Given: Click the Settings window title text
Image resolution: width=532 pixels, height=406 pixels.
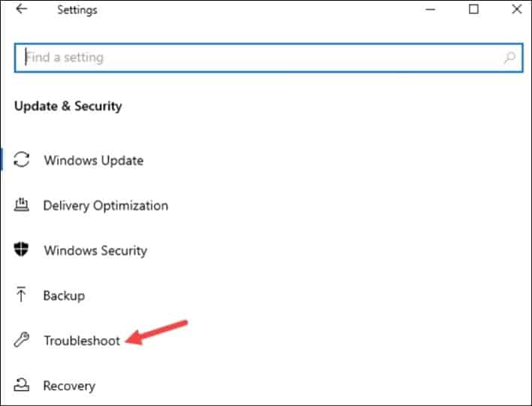Looking at the screenshot, I should 77,10.
